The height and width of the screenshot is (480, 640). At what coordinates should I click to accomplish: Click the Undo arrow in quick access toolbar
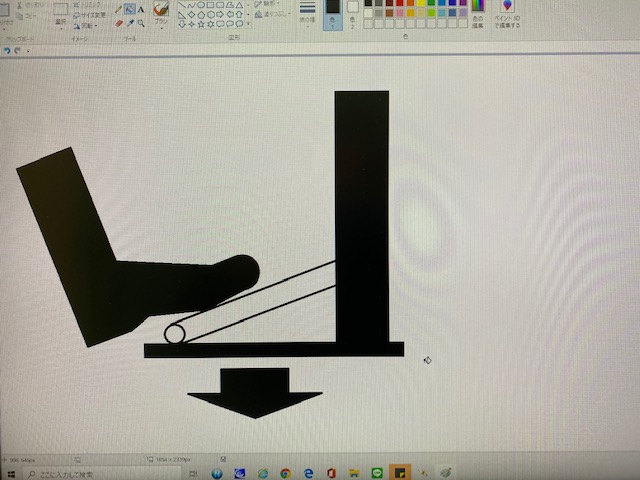click(8, 49)
